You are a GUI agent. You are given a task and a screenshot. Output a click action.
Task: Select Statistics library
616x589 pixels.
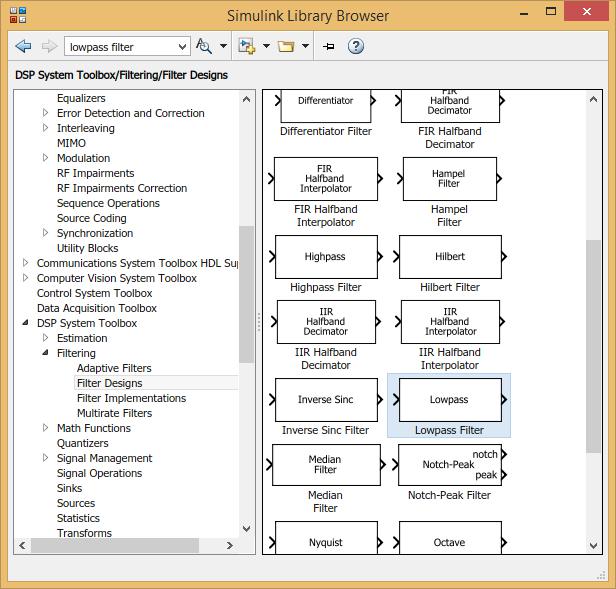click(78, 518)
